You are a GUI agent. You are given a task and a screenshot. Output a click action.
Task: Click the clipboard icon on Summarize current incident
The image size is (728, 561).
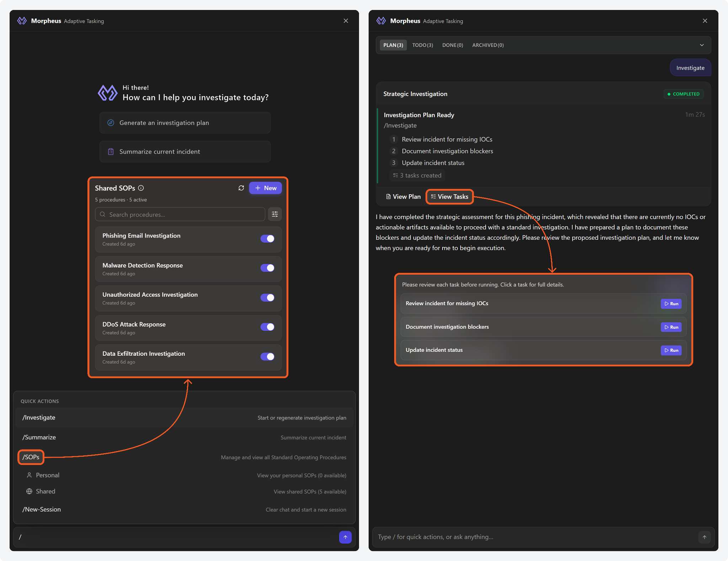point(111,152)
